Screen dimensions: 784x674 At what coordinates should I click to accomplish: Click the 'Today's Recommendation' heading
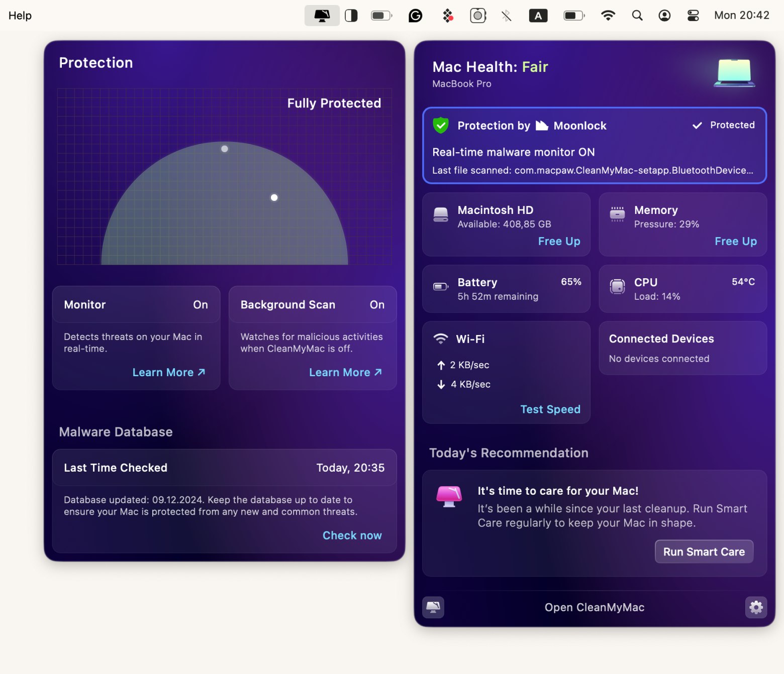pyautogui.click(x=509, y=453)
